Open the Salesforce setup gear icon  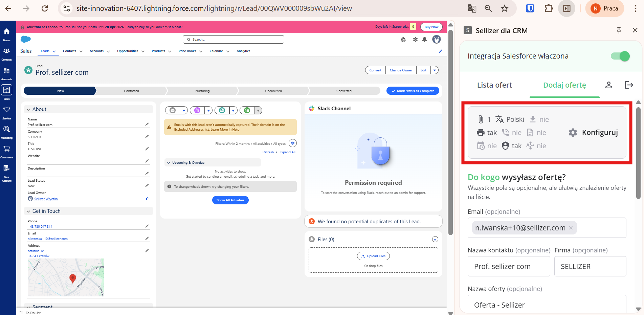[415, 40]
